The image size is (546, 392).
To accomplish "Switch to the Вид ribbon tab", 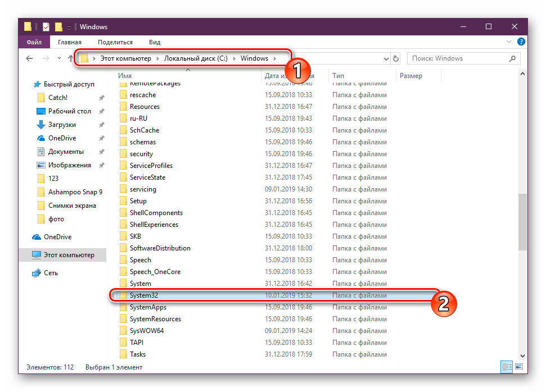I will (155, 42).
